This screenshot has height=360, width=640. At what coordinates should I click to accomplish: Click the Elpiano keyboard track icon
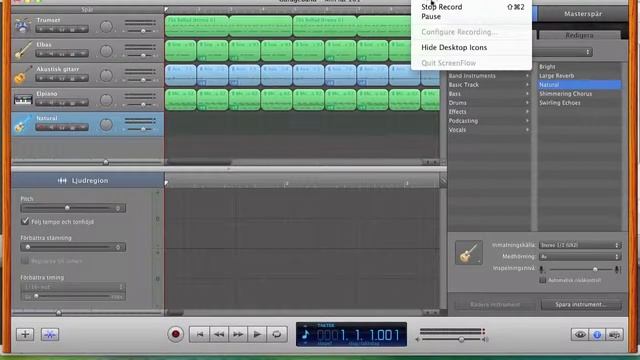(x=23, y=99)
